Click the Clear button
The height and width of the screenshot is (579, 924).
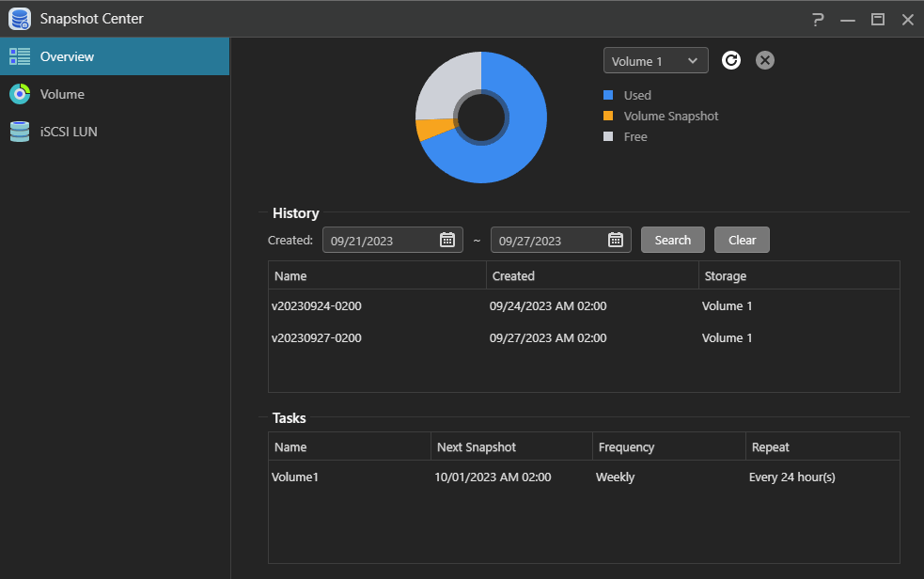(x=742, y=240)
